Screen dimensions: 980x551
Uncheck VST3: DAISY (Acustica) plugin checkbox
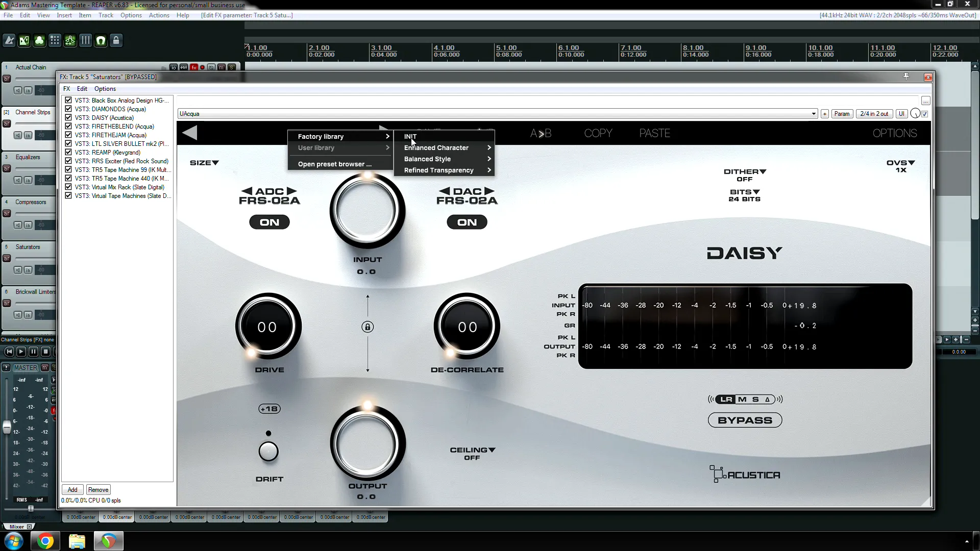(68, 118)
